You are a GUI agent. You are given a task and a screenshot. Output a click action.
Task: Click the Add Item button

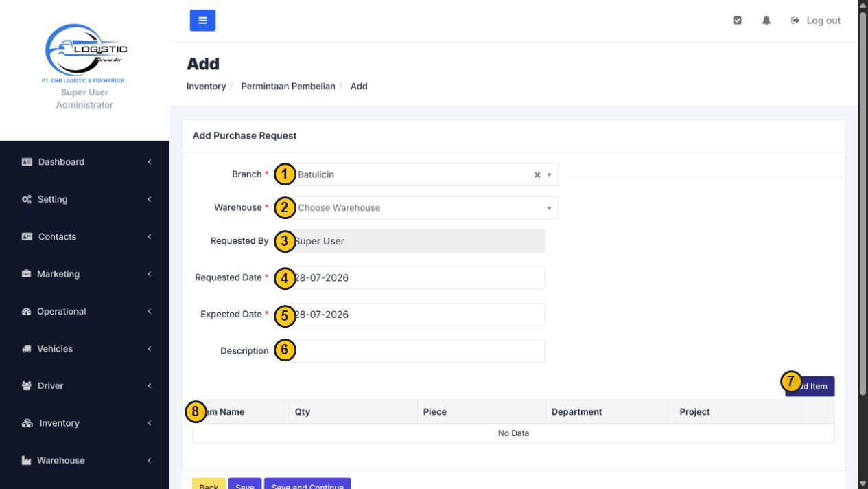coord(810,386)
